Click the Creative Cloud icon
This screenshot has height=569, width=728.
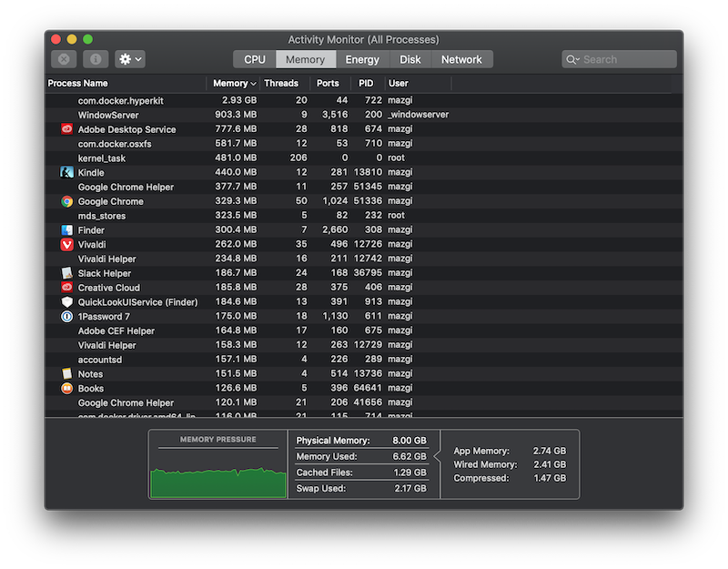tap(66, 288)
